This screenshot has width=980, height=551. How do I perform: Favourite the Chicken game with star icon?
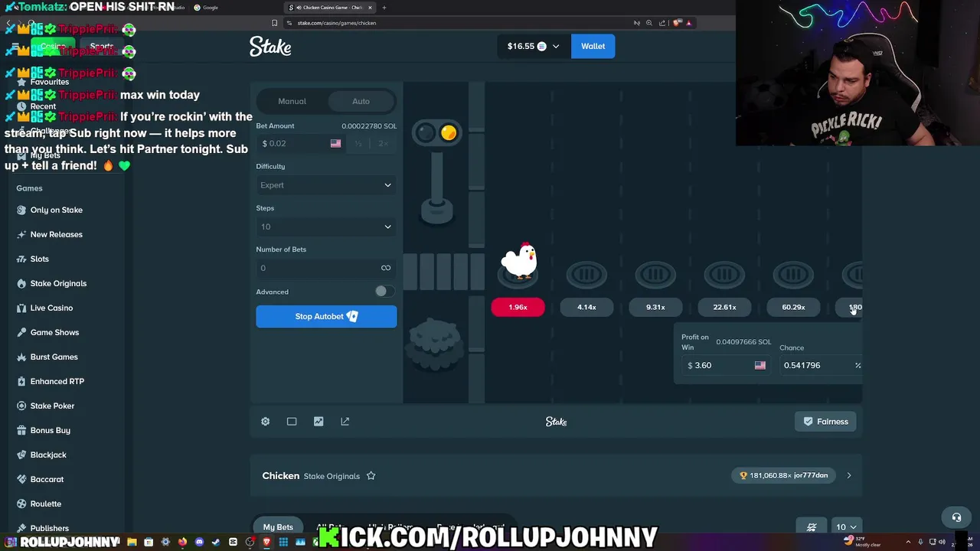coord(371,476)
